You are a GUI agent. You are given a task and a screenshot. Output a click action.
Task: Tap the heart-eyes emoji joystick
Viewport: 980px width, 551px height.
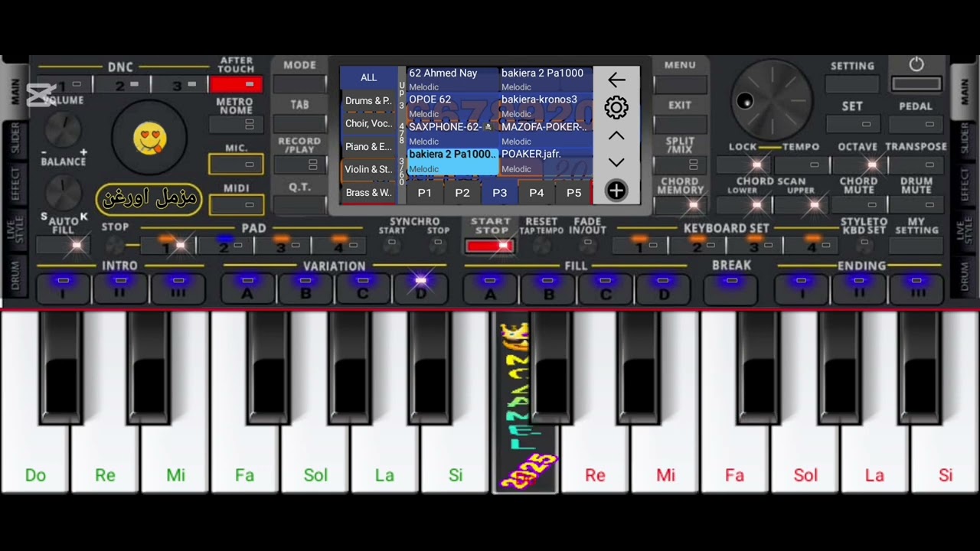coord(150,139)
